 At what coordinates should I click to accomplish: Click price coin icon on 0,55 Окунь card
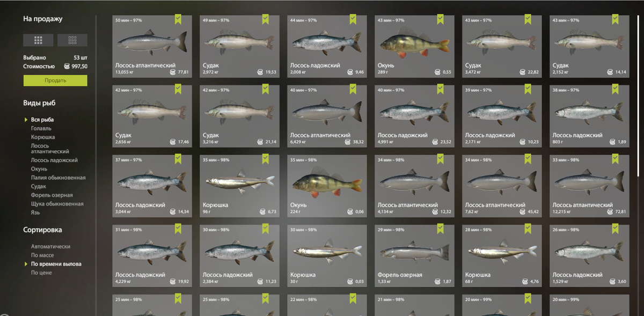coord(436,71)
